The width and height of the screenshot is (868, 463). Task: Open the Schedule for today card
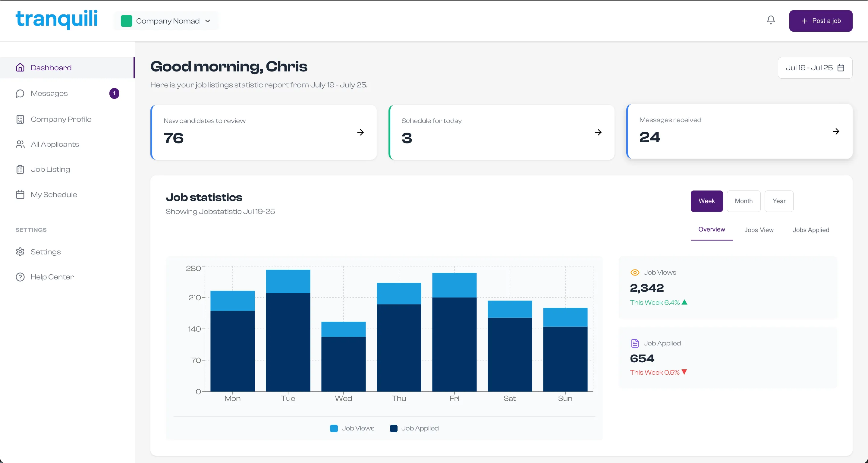coord(502,132)
